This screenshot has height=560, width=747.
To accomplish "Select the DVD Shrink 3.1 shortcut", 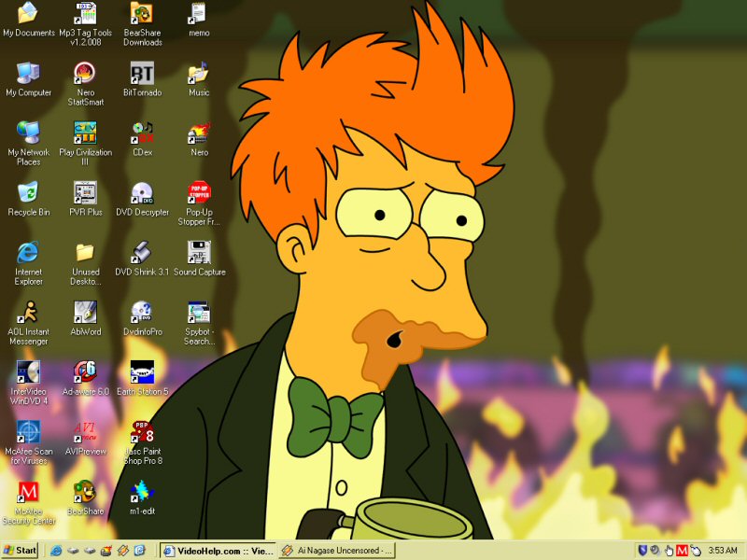I will [143, 259].
